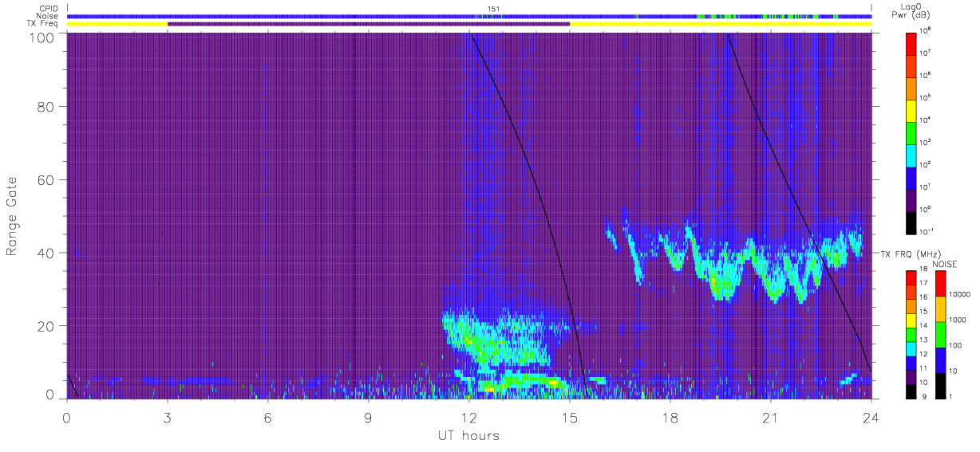Click the long yellow TX Freq segment after 15 UT
The height and width of the screenshot is (452, 980).
[721, 24]
